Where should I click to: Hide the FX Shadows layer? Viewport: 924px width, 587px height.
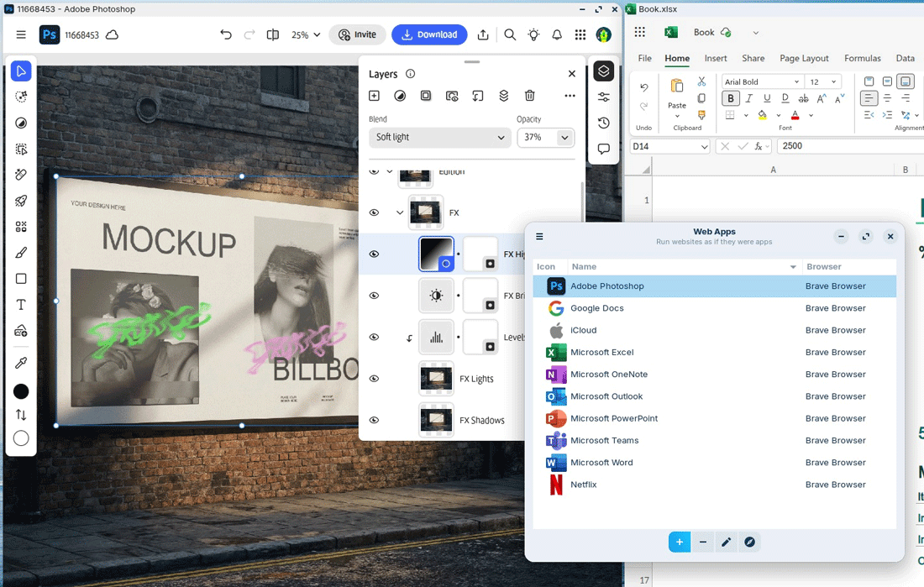pos(375,420)
